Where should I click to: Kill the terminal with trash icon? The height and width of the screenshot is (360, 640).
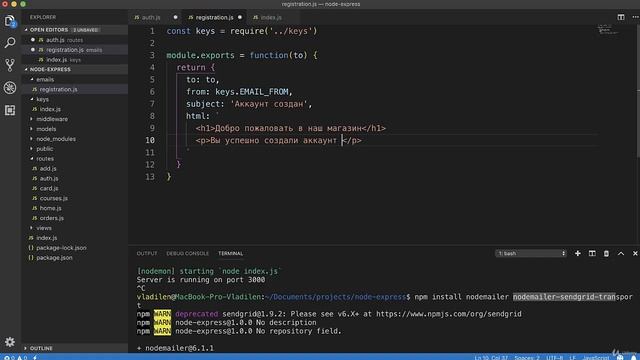(x=606, y=253)
